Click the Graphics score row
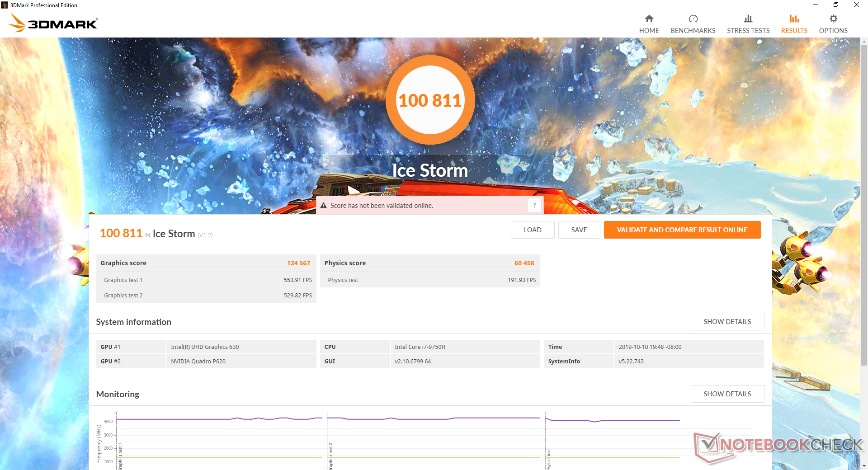Image resolution: width=868 pixels, height=470 pixels. [206, 263]
